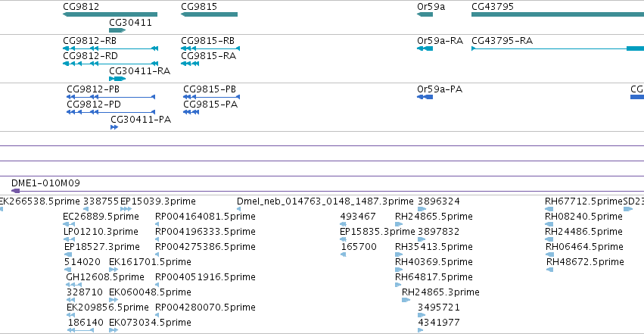Select the RH24865.5prime EST label
The height and width of the screenshot is (334, 644).
click(x=434, y=216)
